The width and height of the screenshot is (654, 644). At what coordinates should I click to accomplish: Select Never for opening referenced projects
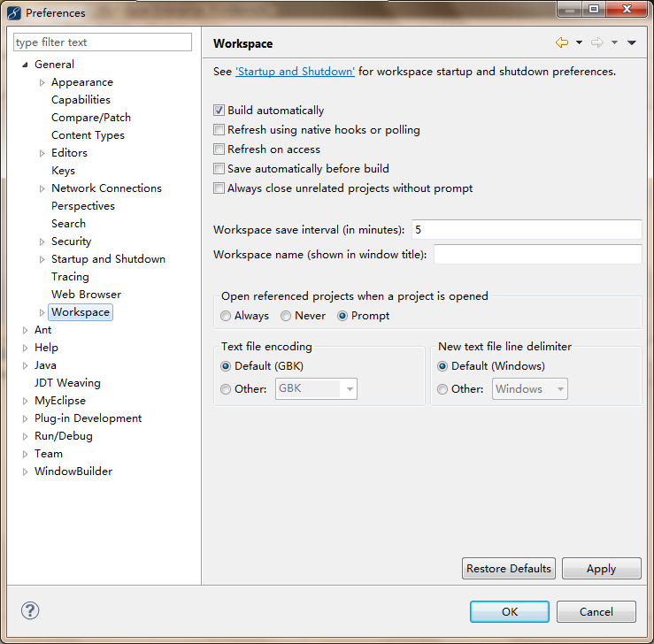point(286,316)
